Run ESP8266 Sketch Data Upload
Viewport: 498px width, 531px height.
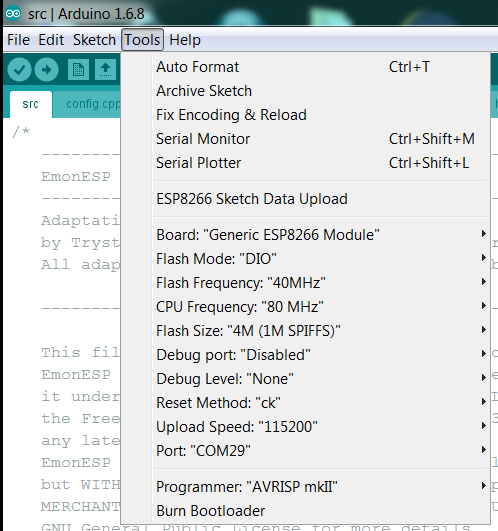click(x=305, y=199)
